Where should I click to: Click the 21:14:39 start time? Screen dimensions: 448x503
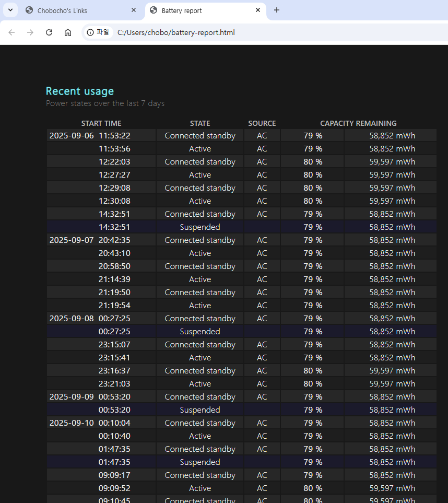114,279
